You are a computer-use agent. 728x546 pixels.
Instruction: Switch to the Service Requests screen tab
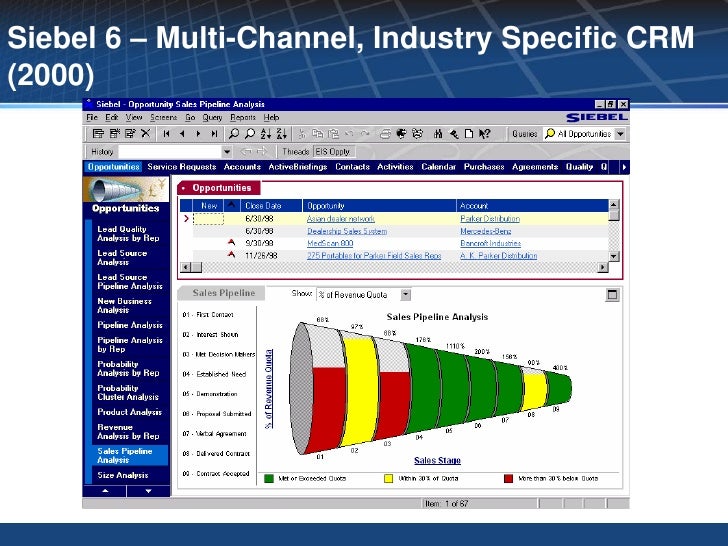coord(181,167)
